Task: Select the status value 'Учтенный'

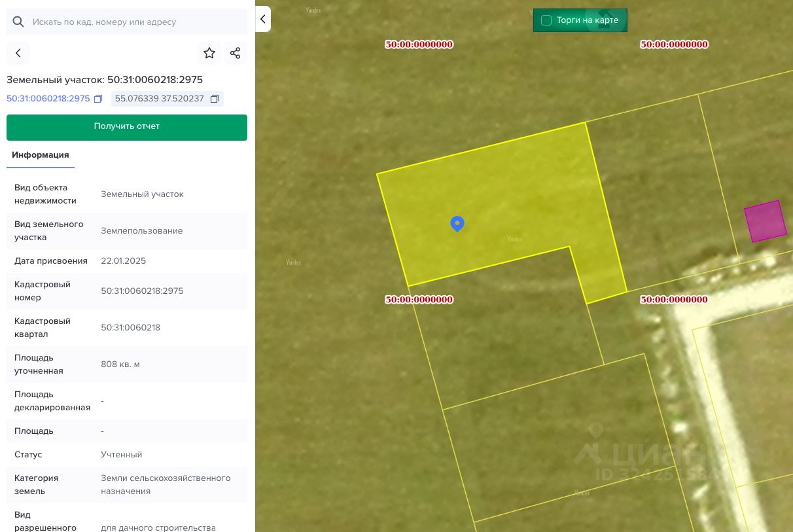Action: pyautogui.click(x=122, y=455)
